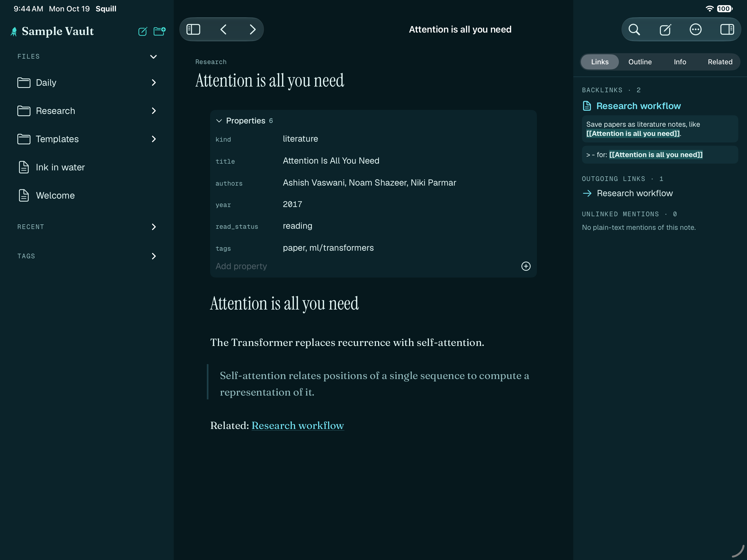
Task: Click the new folder icon in sidebar header
Action: pyautogui.click(x=159, y=31)
